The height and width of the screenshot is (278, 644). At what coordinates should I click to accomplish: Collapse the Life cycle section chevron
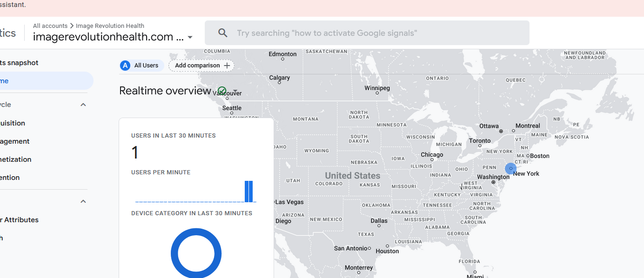pos(83,105)
